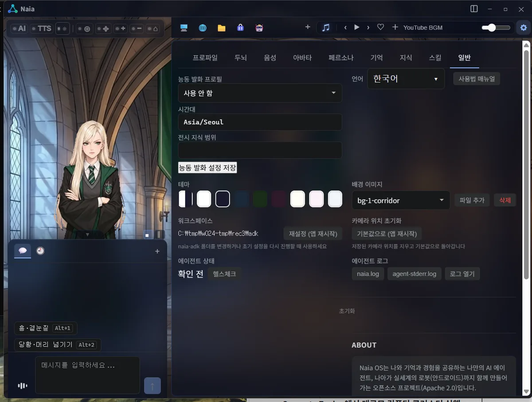Image resolution: width=532 pixels, height=402 pixels.
Task: Open the agent-stderr.log button
Action: [x=415, y=274]
